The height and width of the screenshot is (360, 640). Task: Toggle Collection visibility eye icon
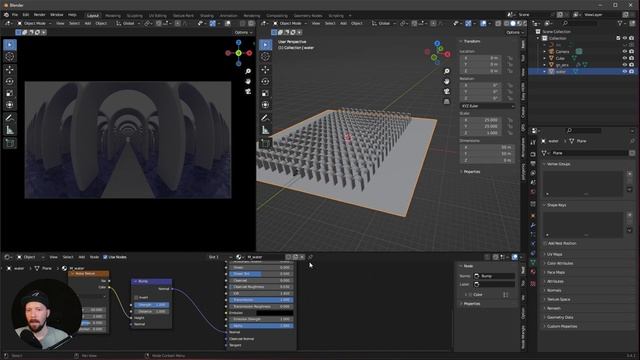pos(624,38)
